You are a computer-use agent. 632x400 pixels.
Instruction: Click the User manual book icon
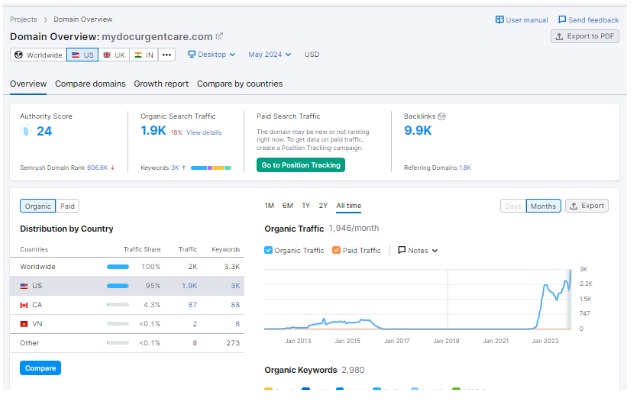tap(499, 19)
